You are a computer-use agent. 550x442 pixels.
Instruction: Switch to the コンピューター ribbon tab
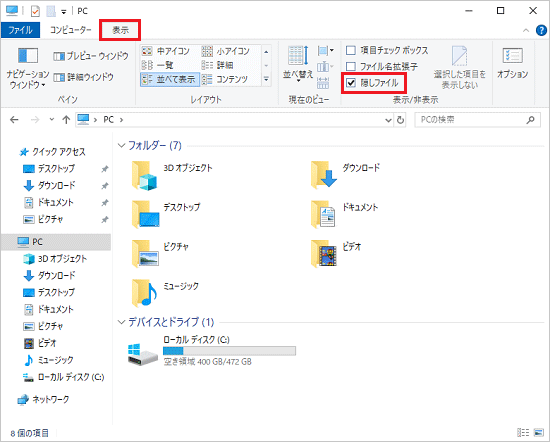[x=71, y=30]
